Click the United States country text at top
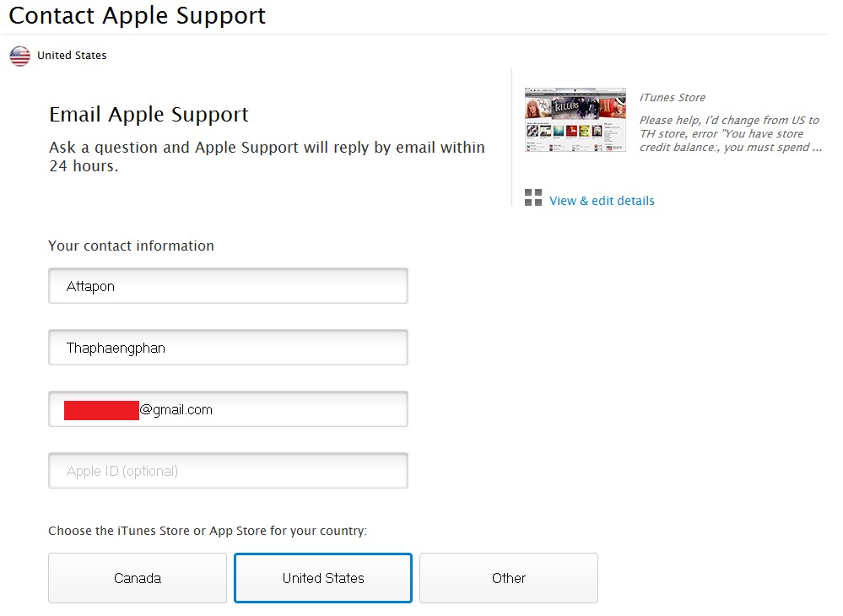Screen dimensions: 843x616 click(72, 56)
